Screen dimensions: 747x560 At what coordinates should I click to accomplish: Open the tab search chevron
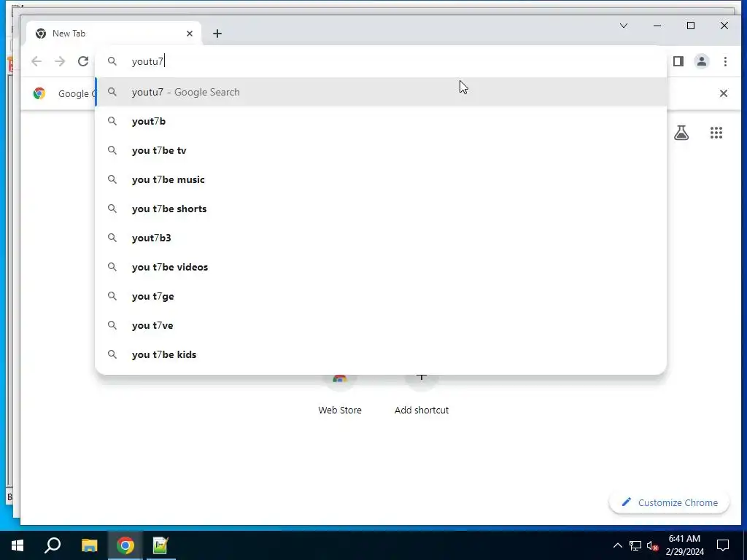(624, 26)
